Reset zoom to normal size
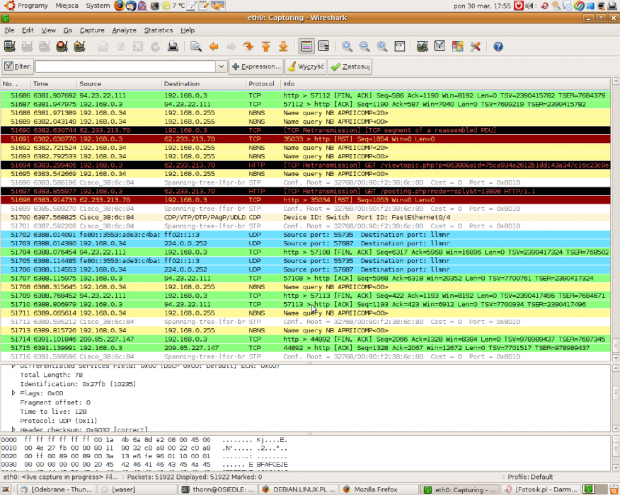 click(x=382, y=47)
